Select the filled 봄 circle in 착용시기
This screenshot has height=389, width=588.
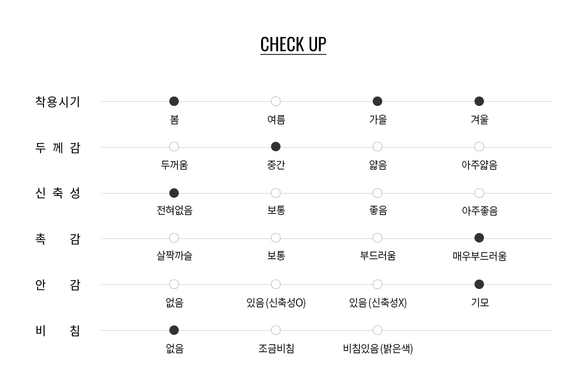[174, 101]
